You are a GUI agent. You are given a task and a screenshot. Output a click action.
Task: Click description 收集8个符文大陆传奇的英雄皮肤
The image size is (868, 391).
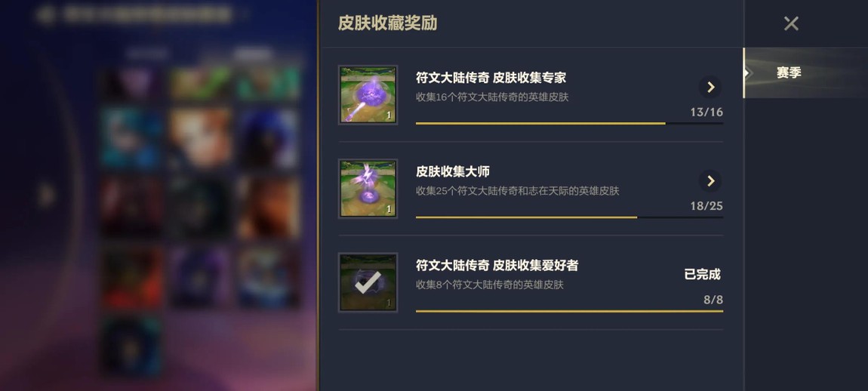pyautogui.click(x=489, y=285)
